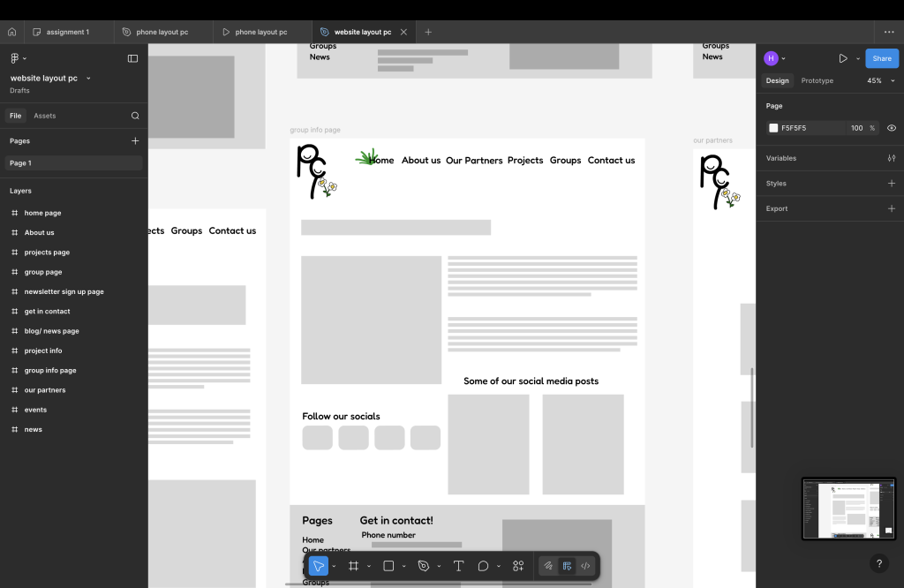Expand the file name dropdown arrow
This screenshot has height=588, width=904.
[x=88, y=79]
